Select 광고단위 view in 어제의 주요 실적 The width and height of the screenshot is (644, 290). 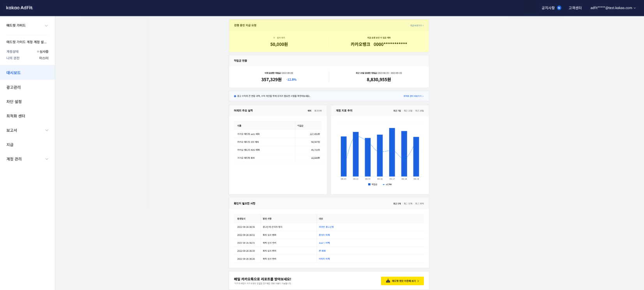[x=318, y=111]
